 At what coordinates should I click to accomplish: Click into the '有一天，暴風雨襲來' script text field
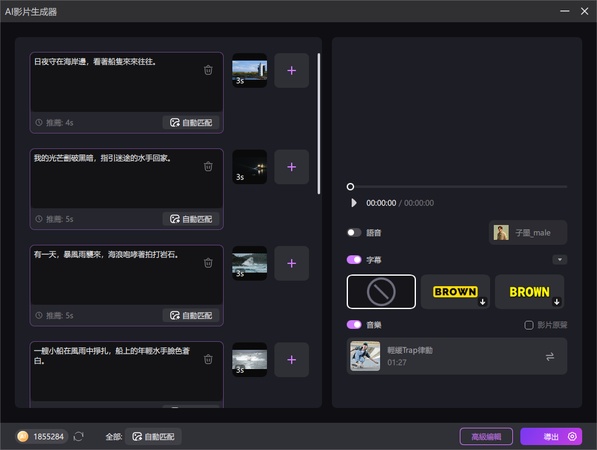click(126, 275)
